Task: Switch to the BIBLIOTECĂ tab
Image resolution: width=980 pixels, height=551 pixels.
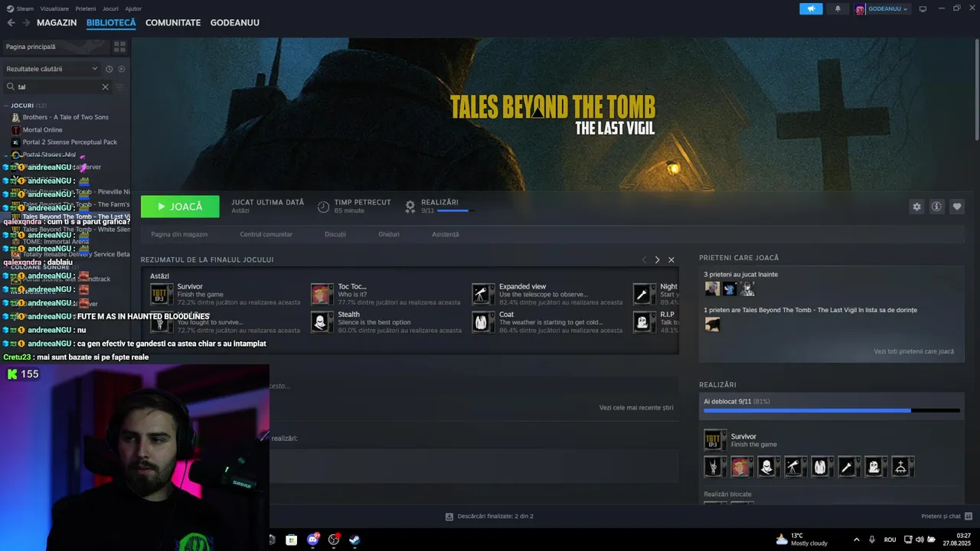Action: (111, 23)
